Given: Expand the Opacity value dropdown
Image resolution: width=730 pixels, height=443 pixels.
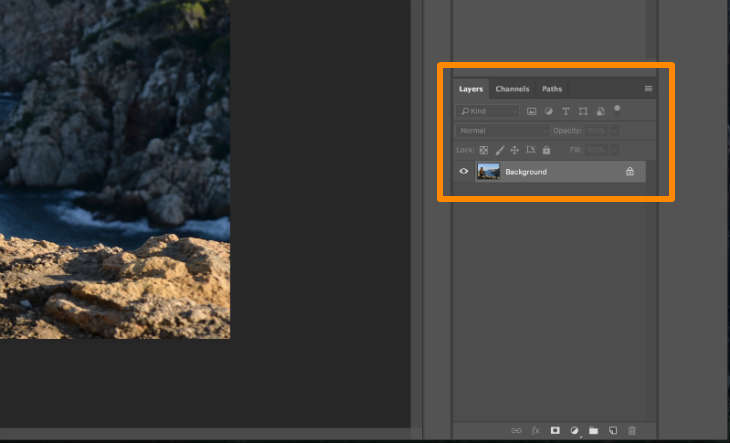Looking at the screenshot, I should 615,131.
